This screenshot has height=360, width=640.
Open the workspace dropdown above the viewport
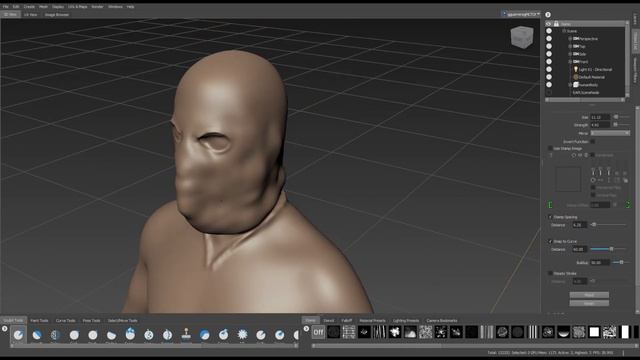pyautogui.click(x=521, y=14)
